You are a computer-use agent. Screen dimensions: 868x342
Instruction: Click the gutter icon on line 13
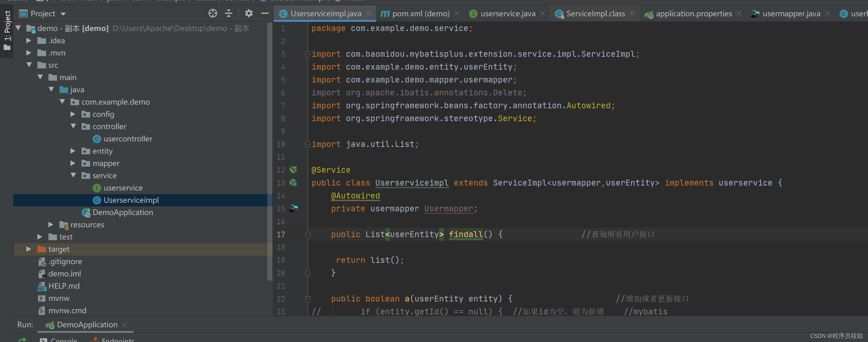tap(293, 183)
